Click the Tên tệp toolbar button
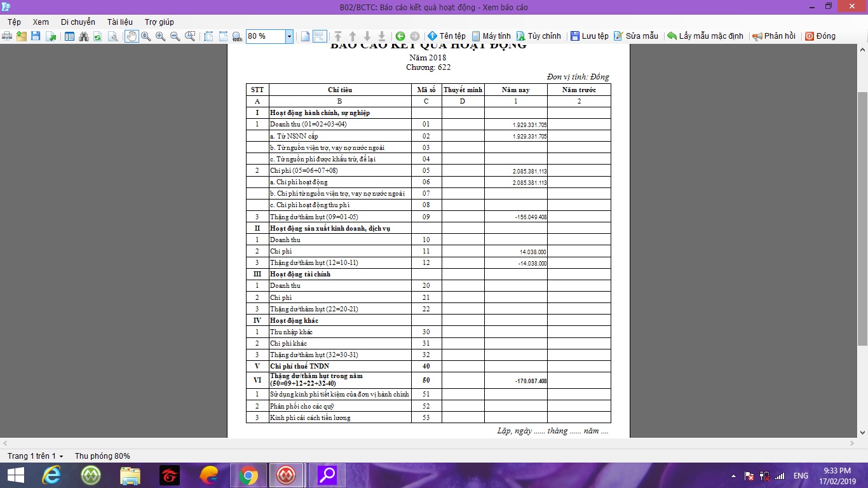Viewport: 868px width, 488px height. click(447, 36)
